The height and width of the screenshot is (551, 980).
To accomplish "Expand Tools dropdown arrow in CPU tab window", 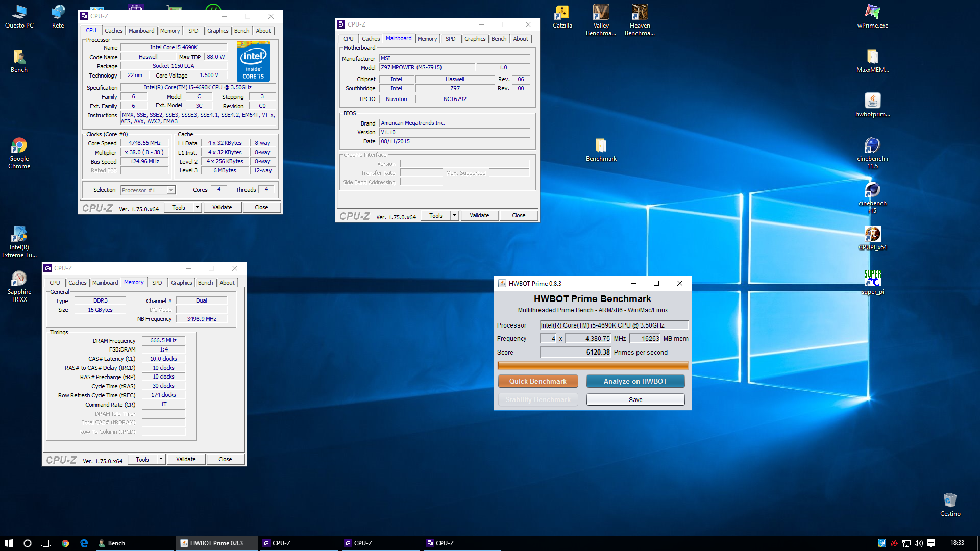I will [x=197, y=207].
